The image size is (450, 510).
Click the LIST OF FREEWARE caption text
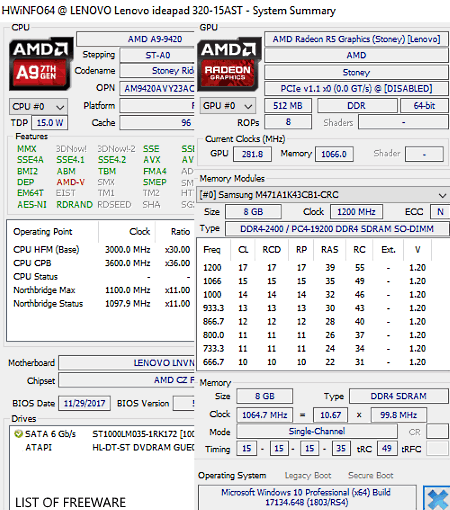pyautogui.click(x=70, y=502)
